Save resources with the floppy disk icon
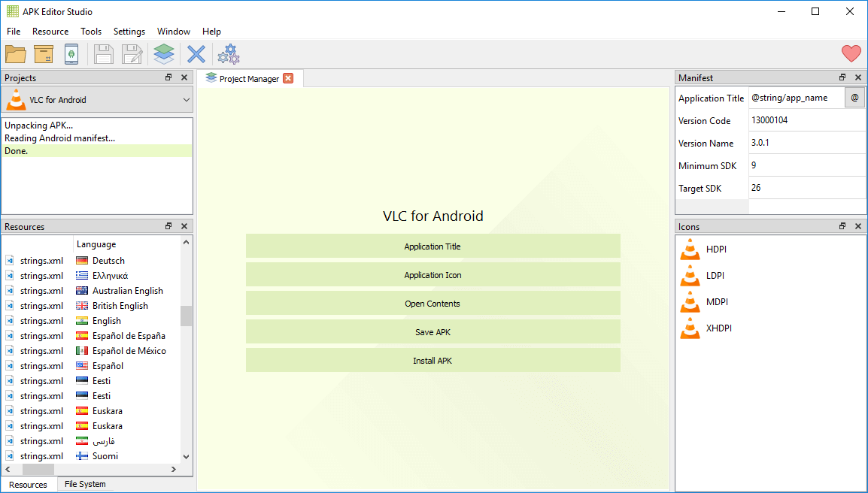The image size is (868, 493). (104, 53)
